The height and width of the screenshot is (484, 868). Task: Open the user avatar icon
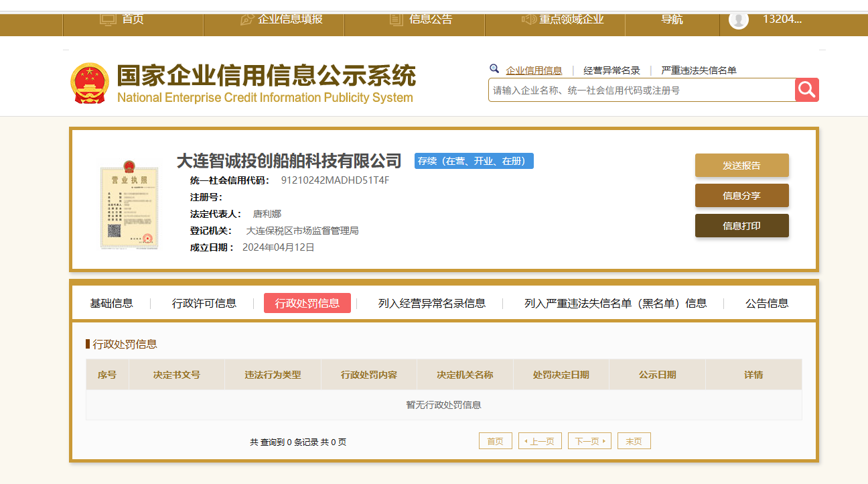(738, 19)
